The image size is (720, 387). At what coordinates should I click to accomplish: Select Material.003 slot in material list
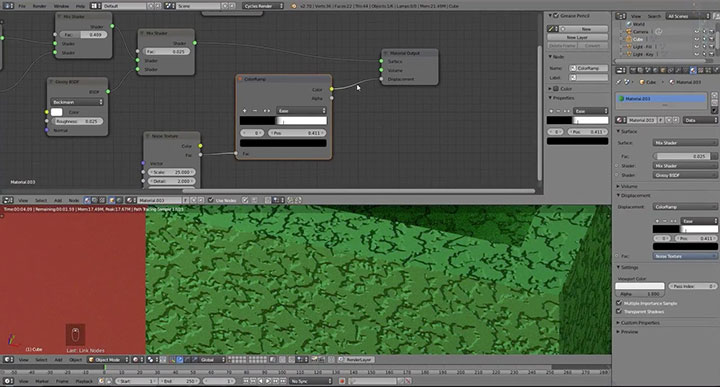(661, 99)
